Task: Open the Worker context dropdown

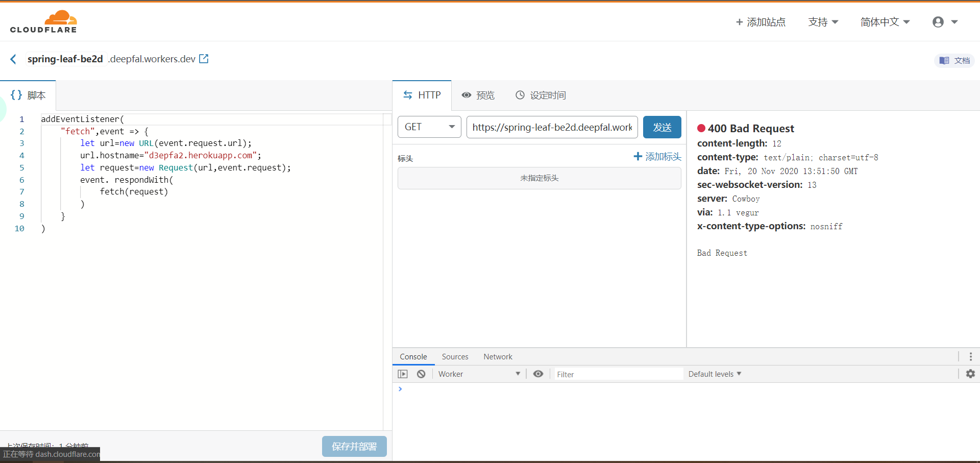Action: [x=479, y=374]
